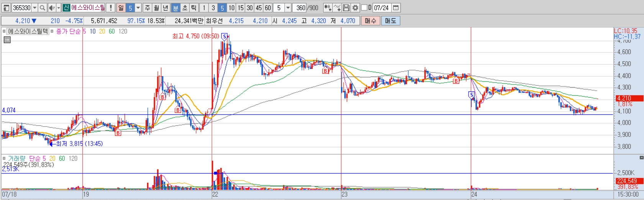Click the S sell marker at the 4,750 high
The image size is (644, 200).
point(224,37)
